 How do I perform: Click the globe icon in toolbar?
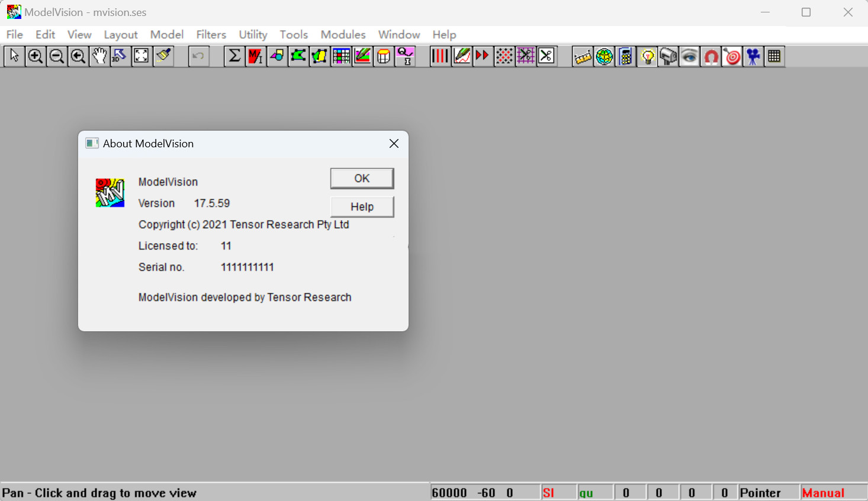[604, 57]
